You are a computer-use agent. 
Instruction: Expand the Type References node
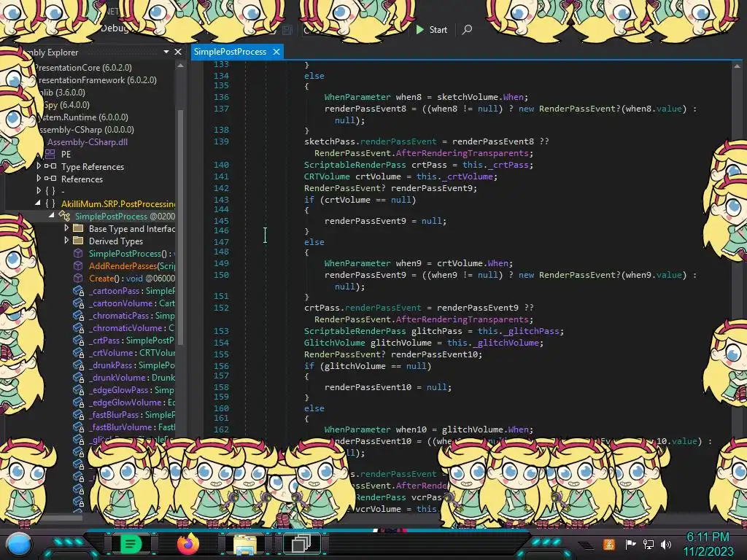(x=39, y=166)
